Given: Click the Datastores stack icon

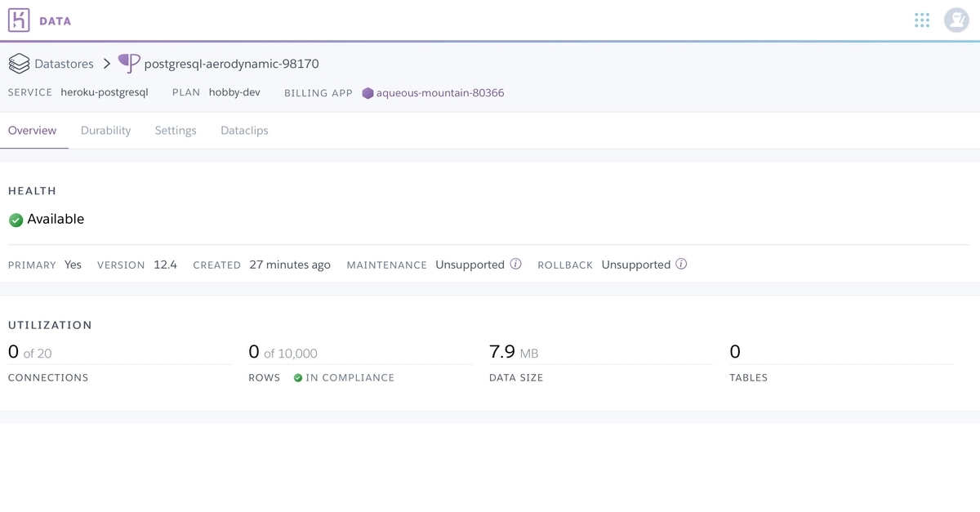Looking at the screenshot, I should click(x=19, y=64).
